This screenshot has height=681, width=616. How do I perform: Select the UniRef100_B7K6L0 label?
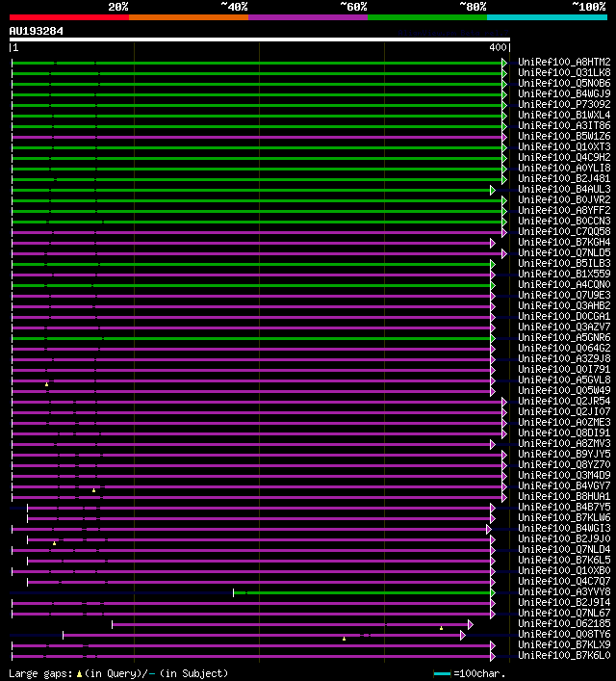point(564,655)
